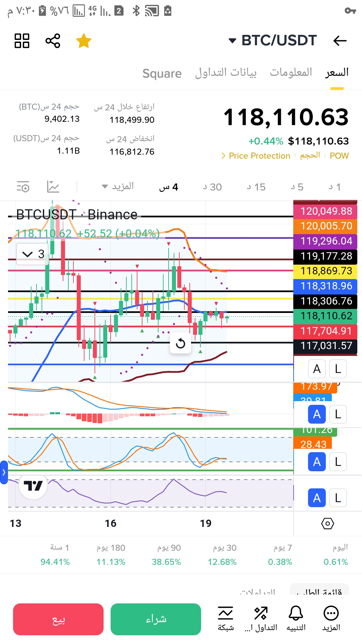Viewport: 362px width, 644px height.
Task: Select the 1 سنة 94.41% performance period
Action: pos(55,555)
